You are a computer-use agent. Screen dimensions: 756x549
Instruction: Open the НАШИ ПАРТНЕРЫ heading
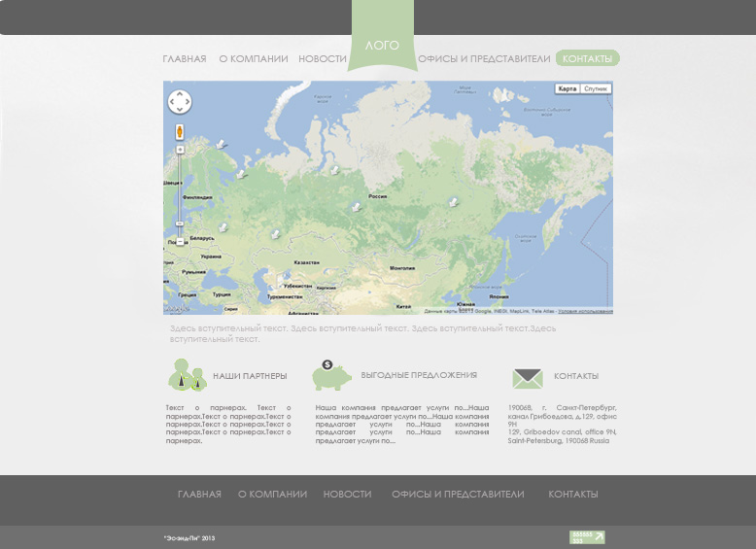(251, 376)
